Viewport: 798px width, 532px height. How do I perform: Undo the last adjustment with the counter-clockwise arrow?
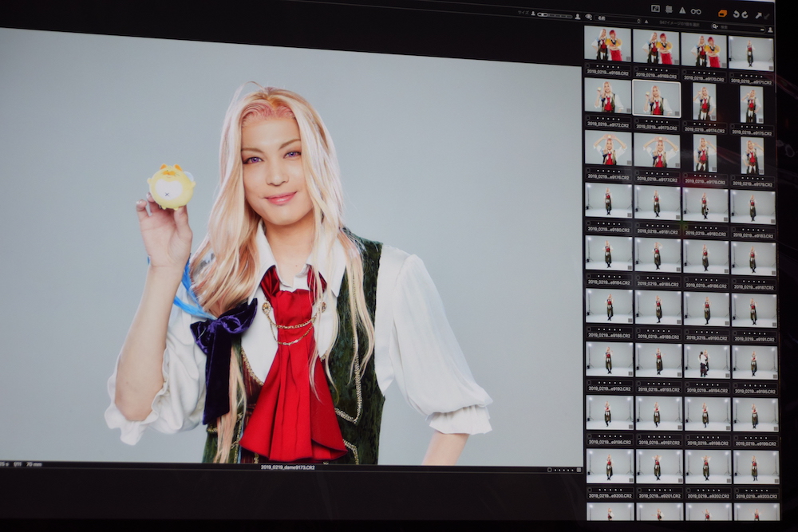(736, 14)
